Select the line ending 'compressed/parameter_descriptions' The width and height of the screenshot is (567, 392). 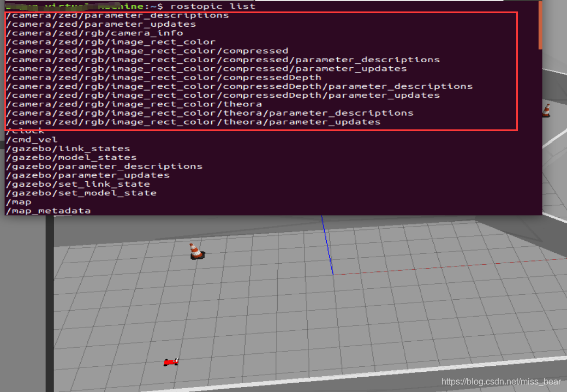pyautogui.click(x=223, y=60)
